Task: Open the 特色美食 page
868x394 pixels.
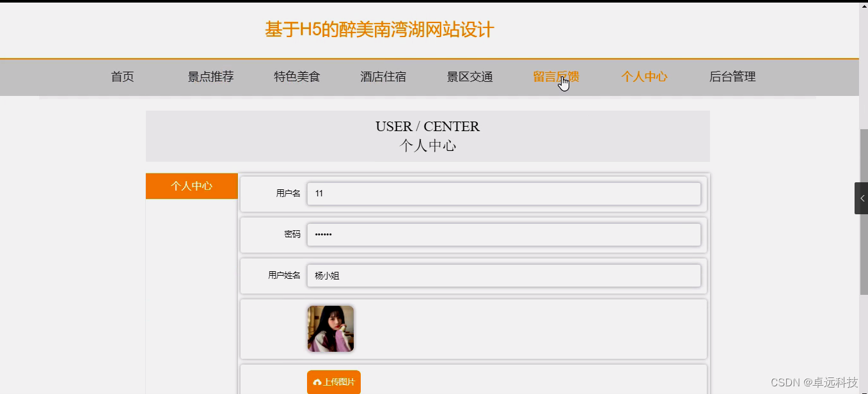Action: (297, 77)
